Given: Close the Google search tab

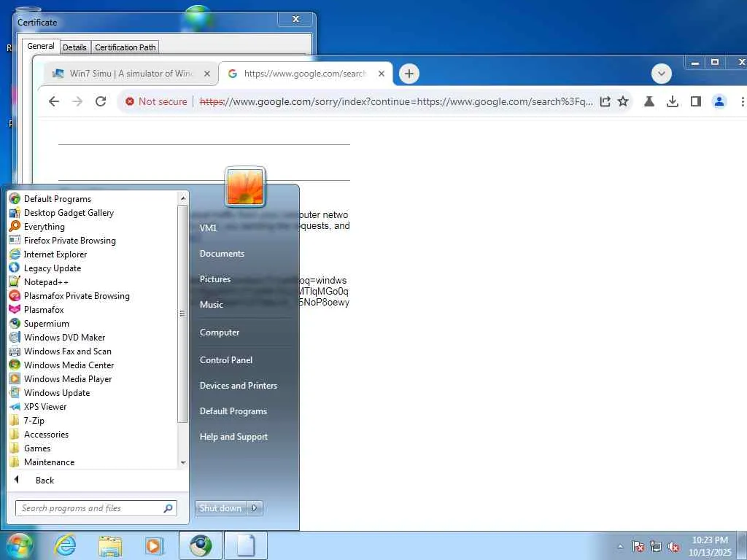Looking at the screenshot, I should (381, 74).
